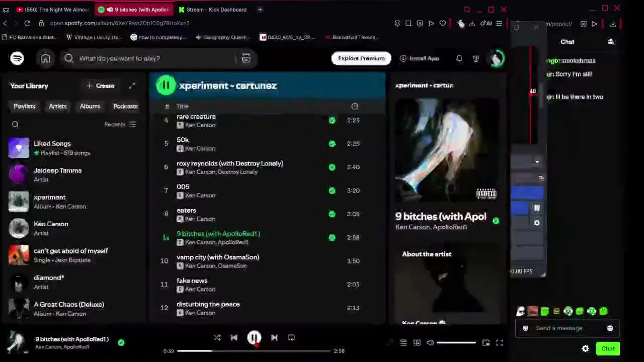The height and width of the screenshot is (362, 644).
Task: Open the chat users icon beside Chat title
Action: tap(611, 42)
